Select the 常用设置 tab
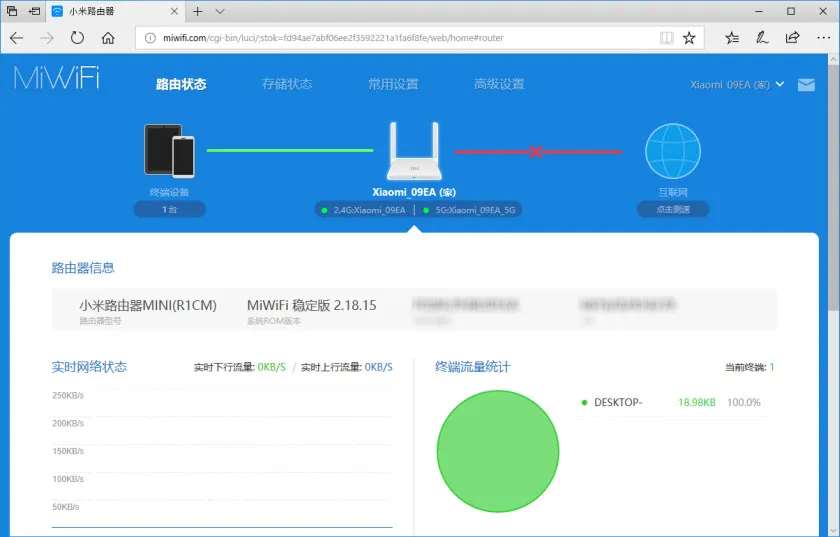Screen dimensions: 840x537 pyautogui.click(x=393, y=84)
